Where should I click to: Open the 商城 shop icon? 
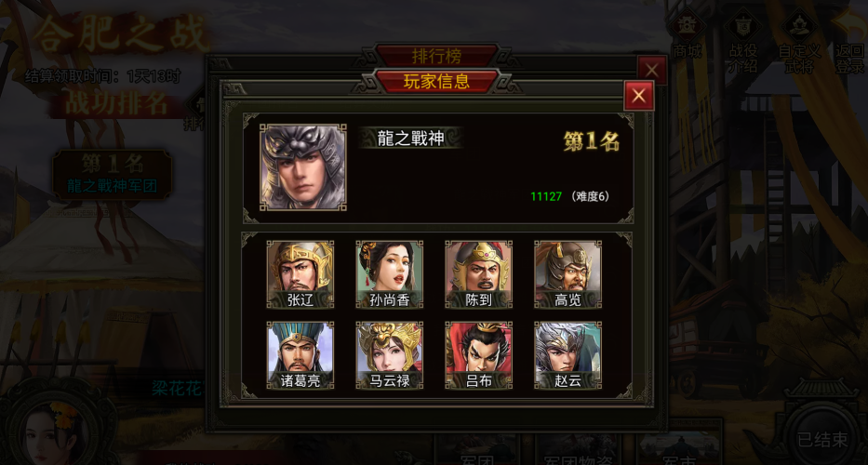[x=687, y=36]
